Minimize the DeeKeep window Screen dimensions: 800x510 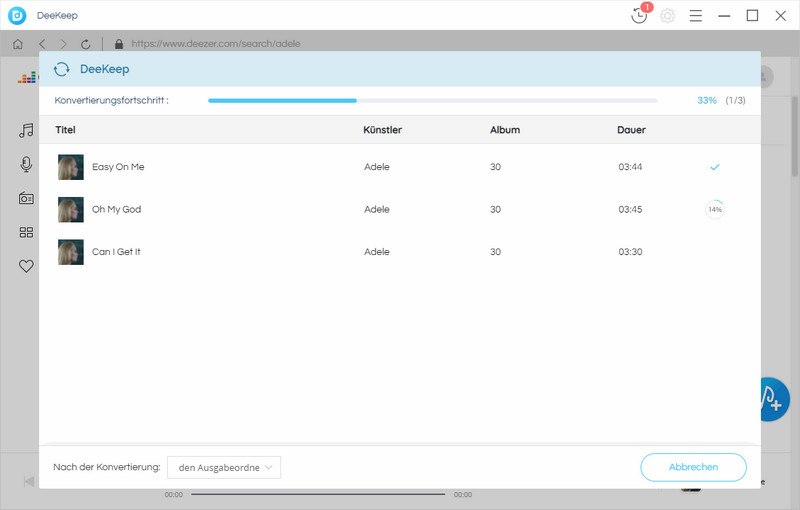(x=724, y=16)
